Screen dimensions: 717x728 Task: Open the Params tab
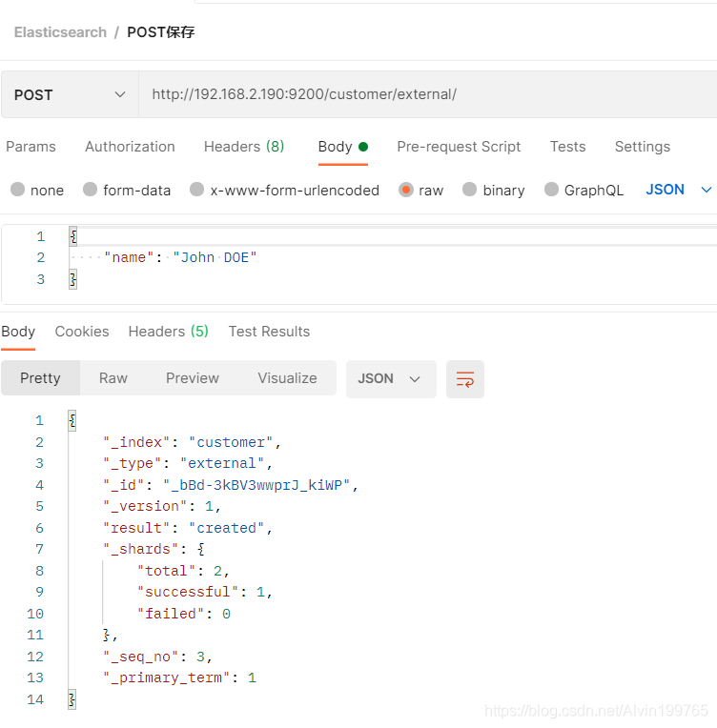pyautogui.click(x=31, y=147)
